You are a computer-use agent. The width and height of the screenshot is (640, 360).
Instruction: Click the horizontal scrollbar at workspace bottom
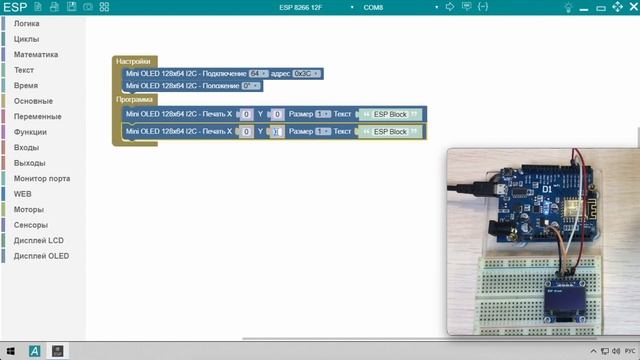pyautogui.click(x=420, y=338)
